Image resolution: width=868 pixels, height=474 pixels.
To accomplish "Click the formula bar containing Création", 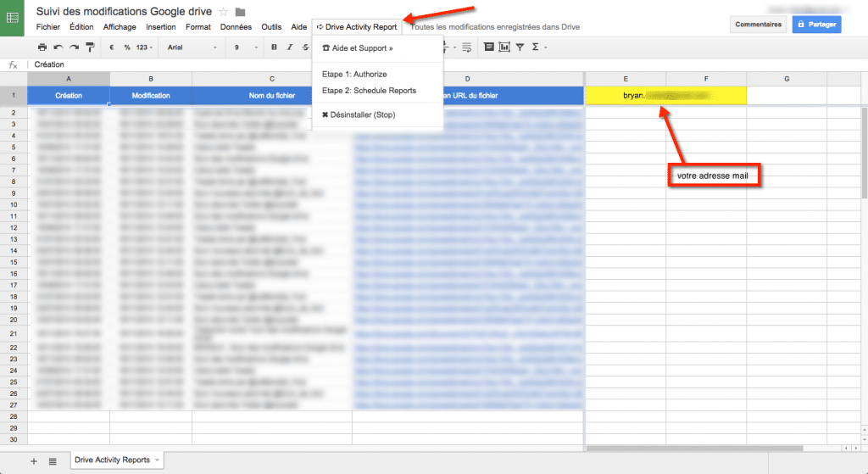I will [448, 64].
